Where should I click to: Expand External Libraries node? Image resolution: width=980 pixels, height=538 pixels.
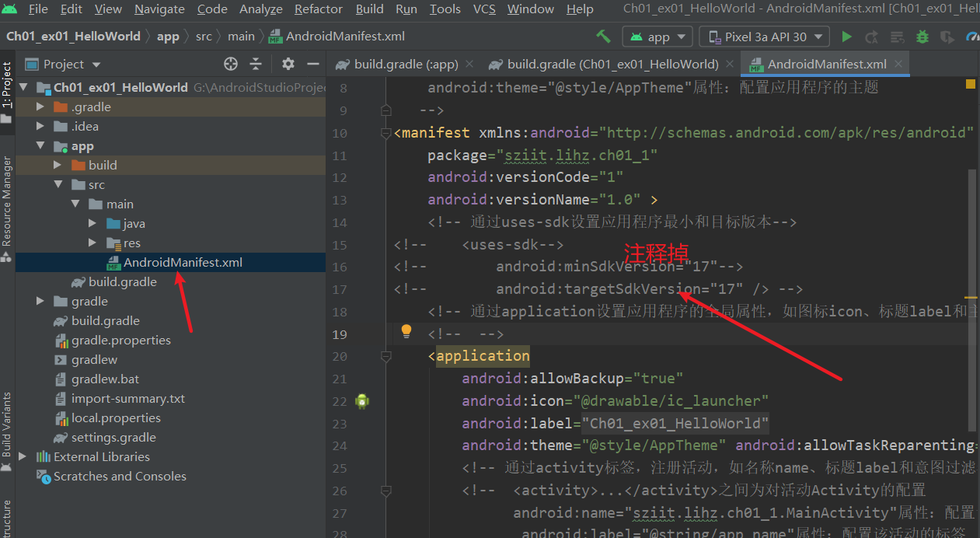[23, 456]
